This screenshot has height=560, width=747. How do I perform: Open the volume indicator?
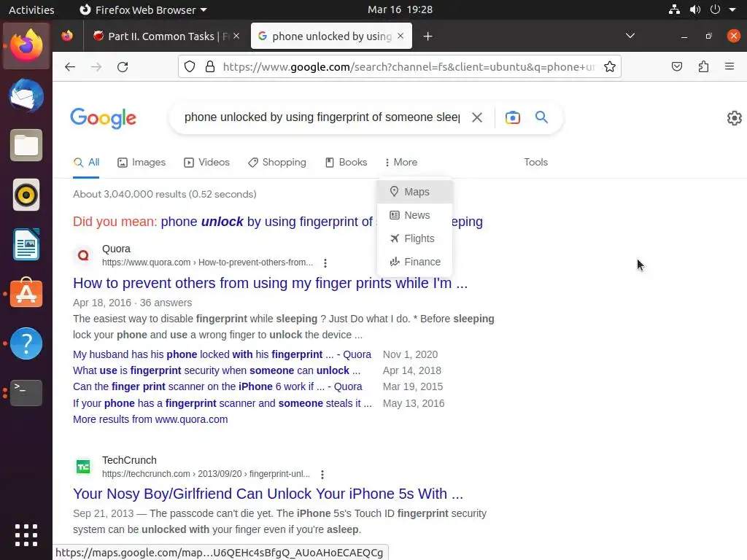695,9
